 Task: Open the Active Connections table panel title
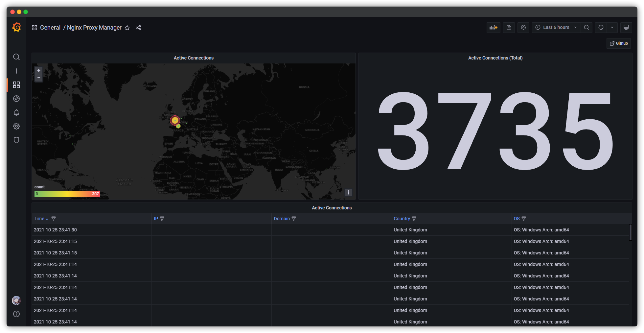[332, 208]
